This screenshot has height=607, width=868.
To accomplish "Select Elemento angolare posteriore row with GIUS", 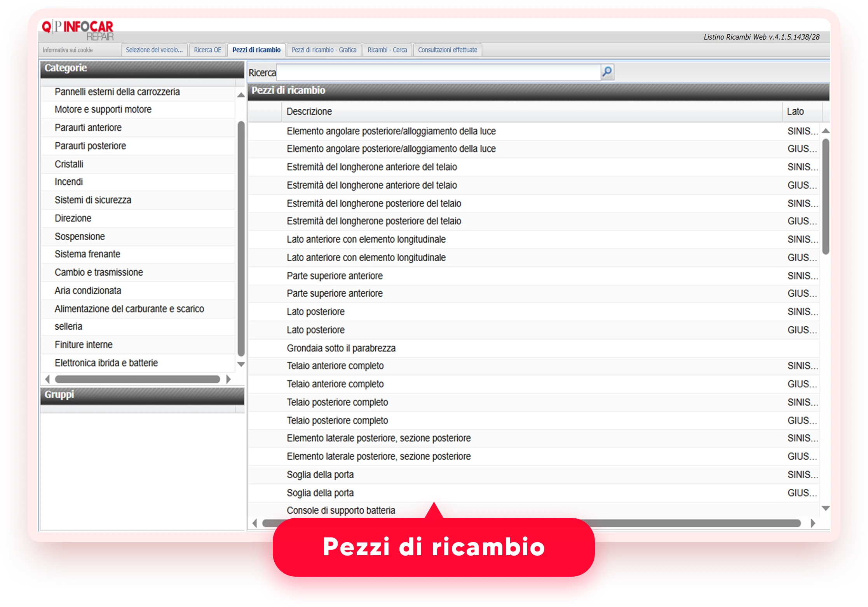I will 533,149.
